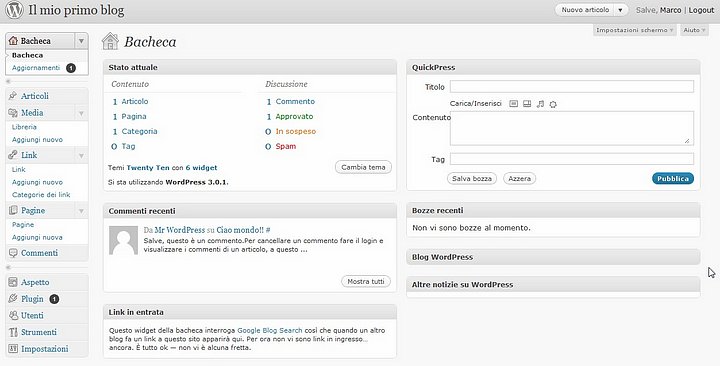This screenshot has width=720, height=366.
Task: Click the Aspetto appearance icon
Action: [x=13, y=282]
